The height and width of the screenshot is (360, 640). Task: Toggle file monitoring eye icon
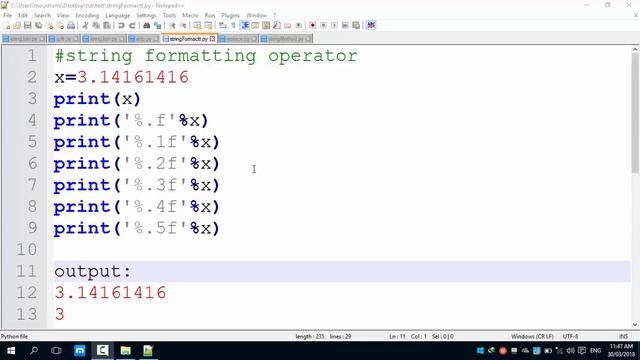tap(299, 25)
